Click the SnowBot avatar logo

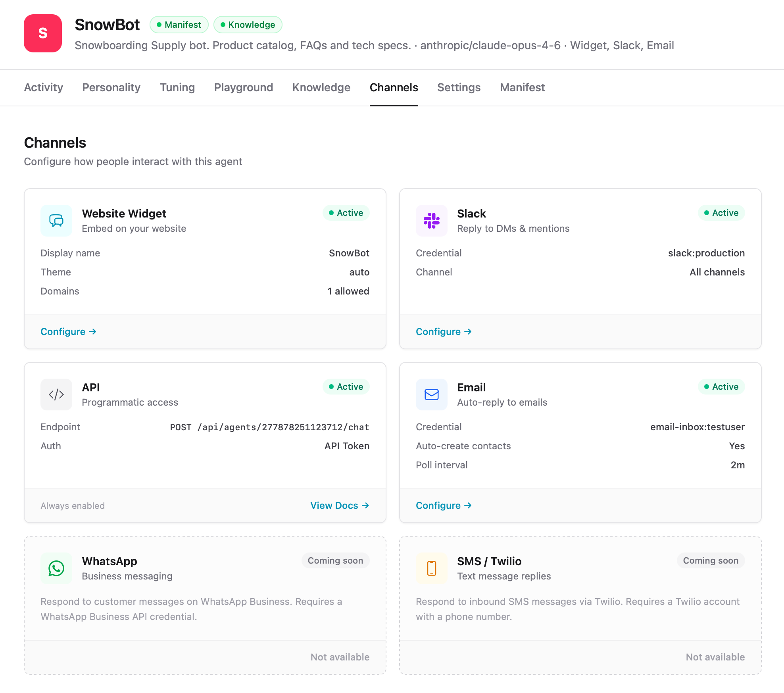click(x=42, y=34)
